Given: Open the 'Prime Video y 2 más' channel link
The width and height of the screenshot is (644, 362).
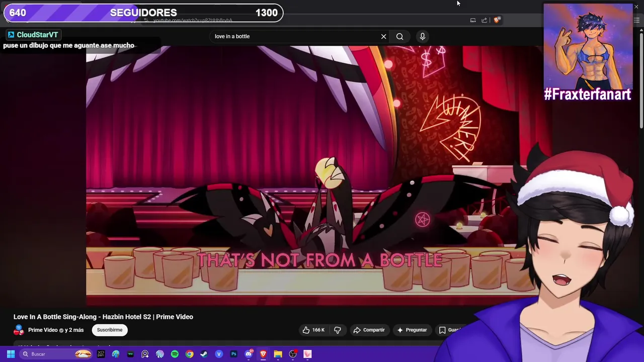Looking at the screenshot, I should (x=56, y=330).
